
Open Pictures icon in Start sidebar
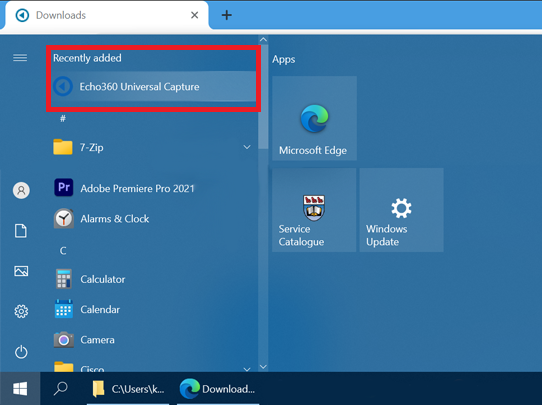point(21,271)
